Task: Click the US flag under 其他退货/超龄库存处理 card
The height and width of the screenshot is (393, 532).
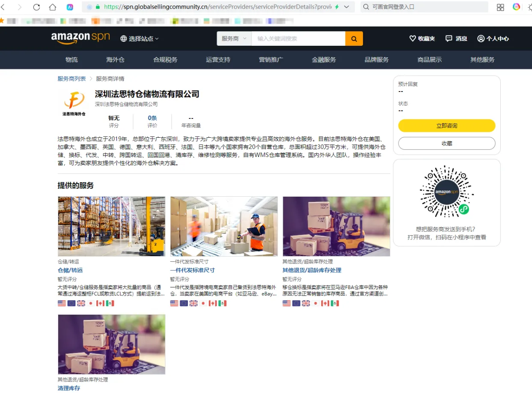Action: coord(287,303)
